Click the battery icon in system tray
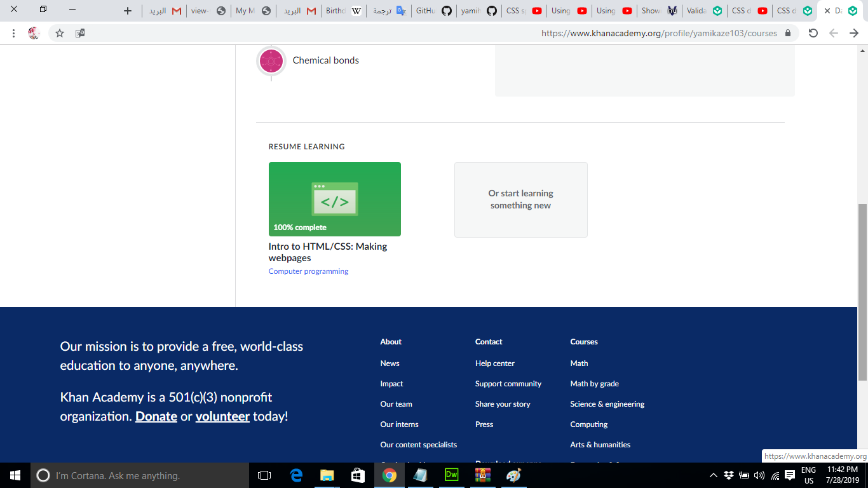Viewport: 868px width, 488px height. click(744, 475)
